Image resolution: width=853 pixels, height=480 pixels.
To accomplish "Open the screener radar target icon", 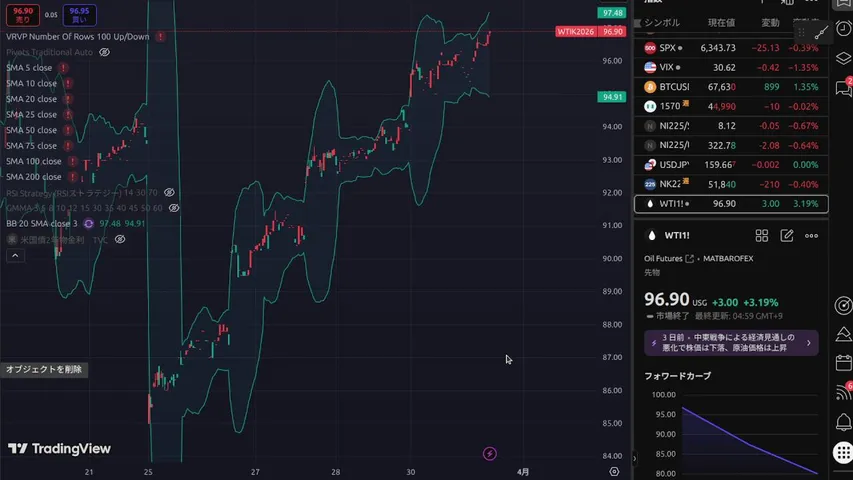I will (843, 306).
